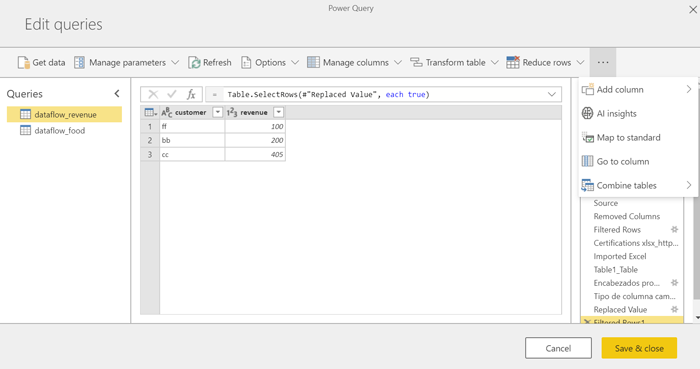Select the revenue column header
Screen dimensions: 700x369
pyautogui.click(x=255, y=112)
